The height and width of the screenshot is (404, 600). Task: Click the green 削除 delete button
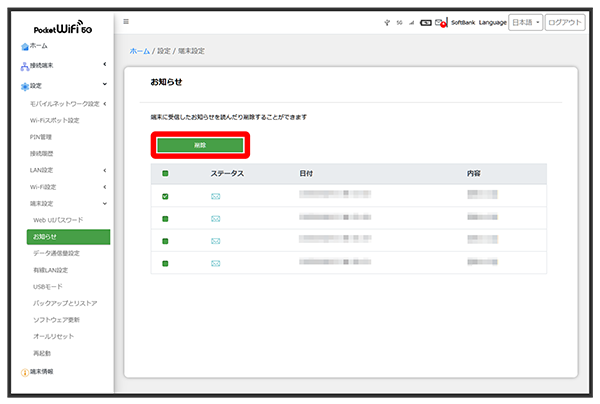click(x=200, y=146)
